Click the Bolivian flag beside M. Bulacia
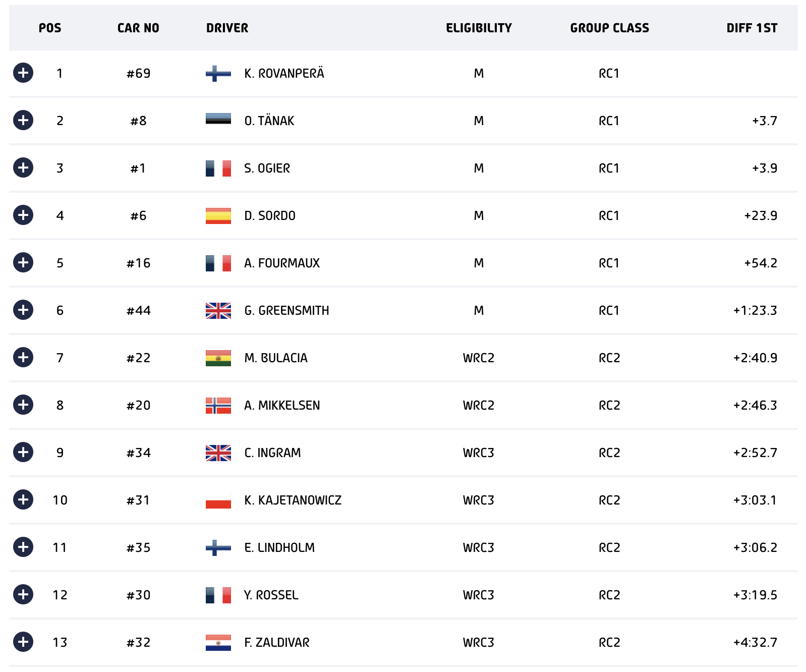Image resolution: width=806 pixels, height=672 pixels. 218,358
